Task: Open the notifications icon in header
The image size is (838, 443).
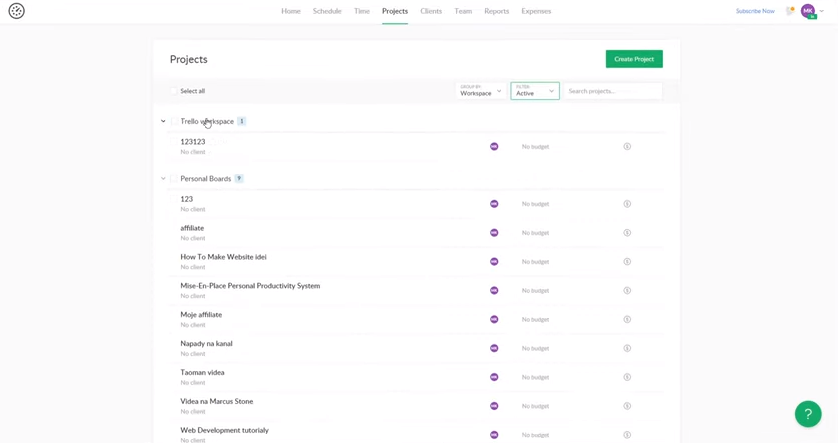Action: pos(789,11)
